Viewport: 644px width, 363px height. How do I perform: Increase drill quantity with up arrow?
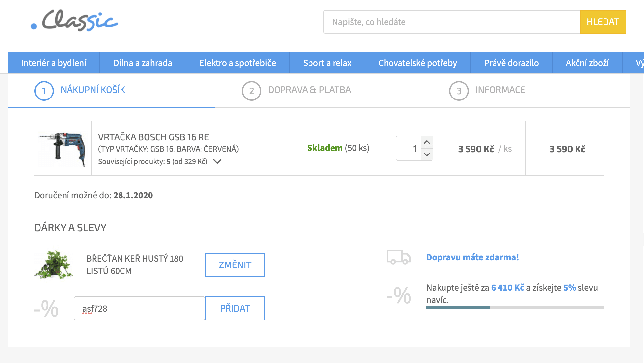[x=427, y=142]
